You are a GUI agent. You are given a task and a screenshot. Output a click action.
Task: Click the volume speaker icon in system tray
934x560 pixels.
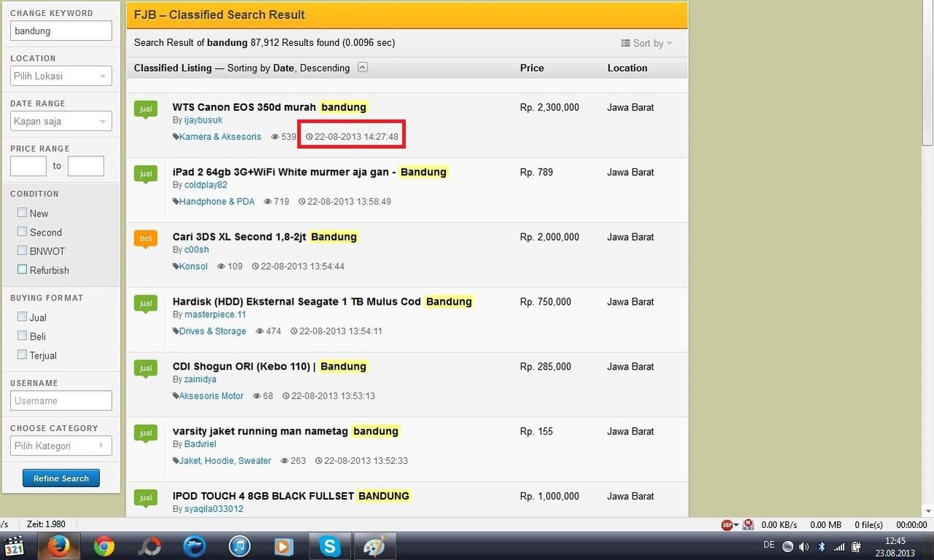(x=803, y=546)
